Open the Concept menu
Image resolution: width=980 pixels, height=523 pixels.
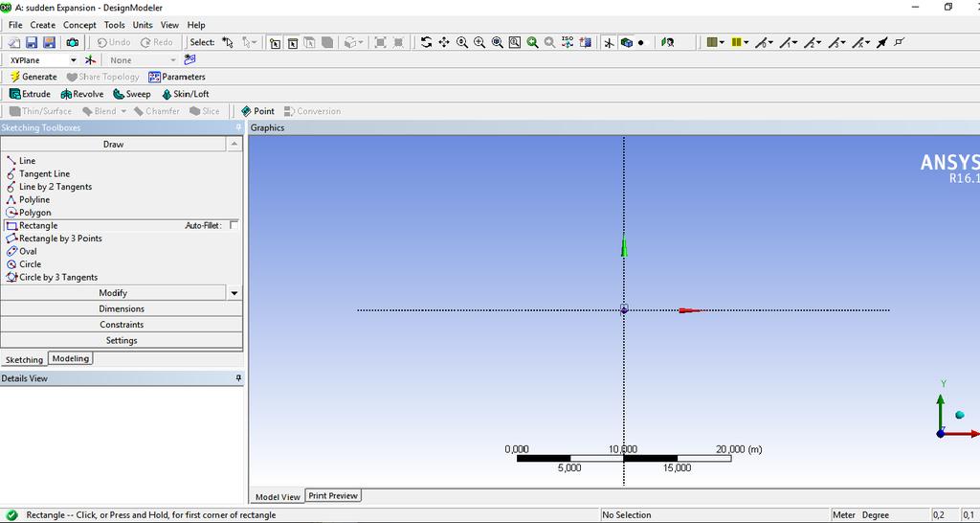79,25
